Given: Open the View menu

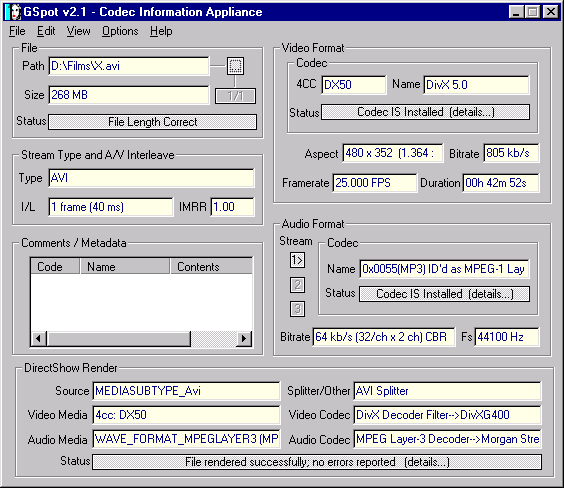Looking at the screenshot, I should [78, 31].
